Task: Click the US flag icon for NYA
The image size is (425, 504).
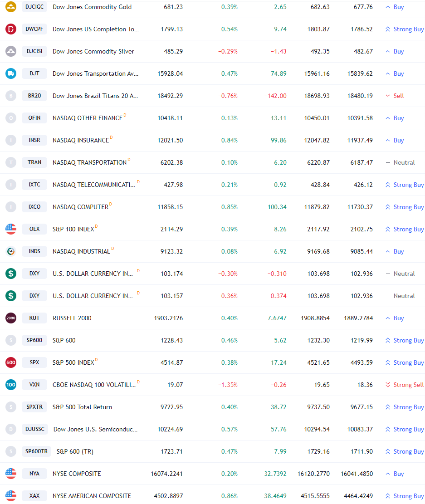Action: click(11, 474)
